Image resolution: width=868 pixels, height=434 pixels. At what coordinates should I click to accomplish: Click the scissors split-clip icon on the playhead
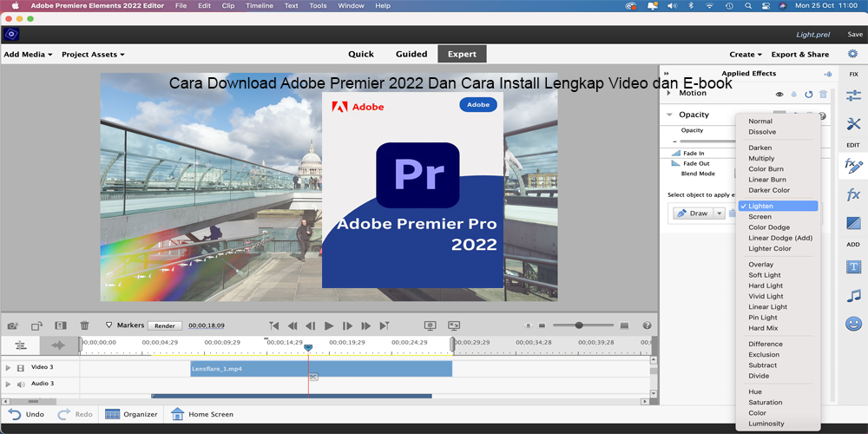coord(312,377)
